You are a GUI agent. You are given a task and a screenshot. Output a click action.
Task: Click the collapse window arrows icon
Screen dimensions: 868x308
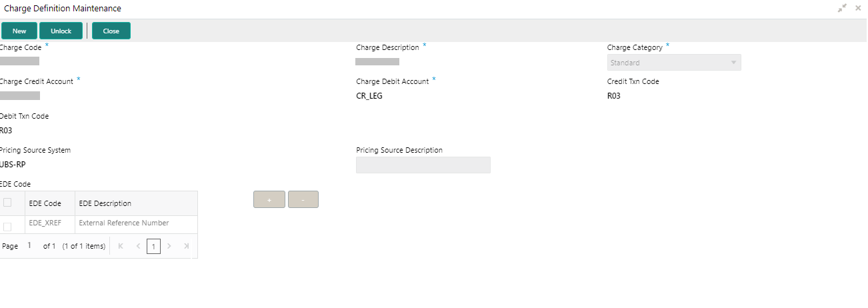point(843,8)
